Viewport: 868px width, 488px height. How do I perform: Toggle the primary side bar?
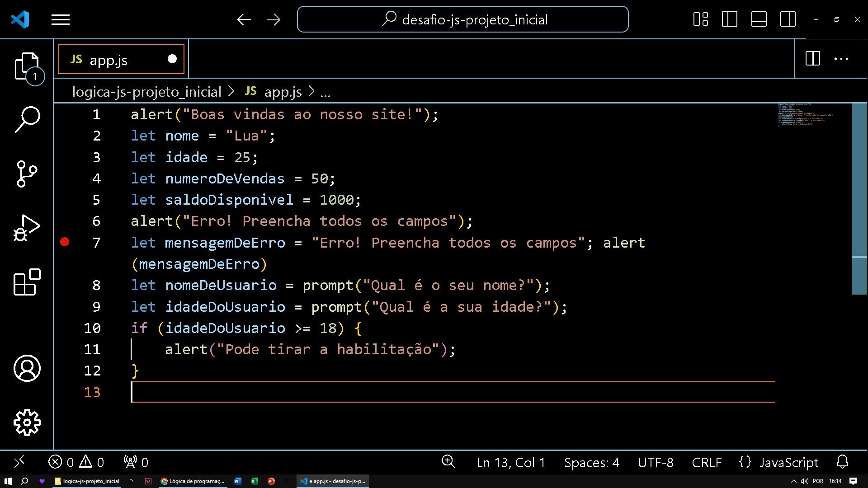[x=729, y=19]
